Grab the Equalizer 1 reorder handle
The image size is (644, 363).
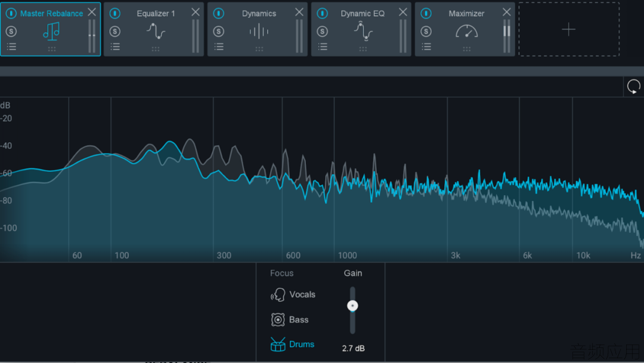tap(156, 49)
